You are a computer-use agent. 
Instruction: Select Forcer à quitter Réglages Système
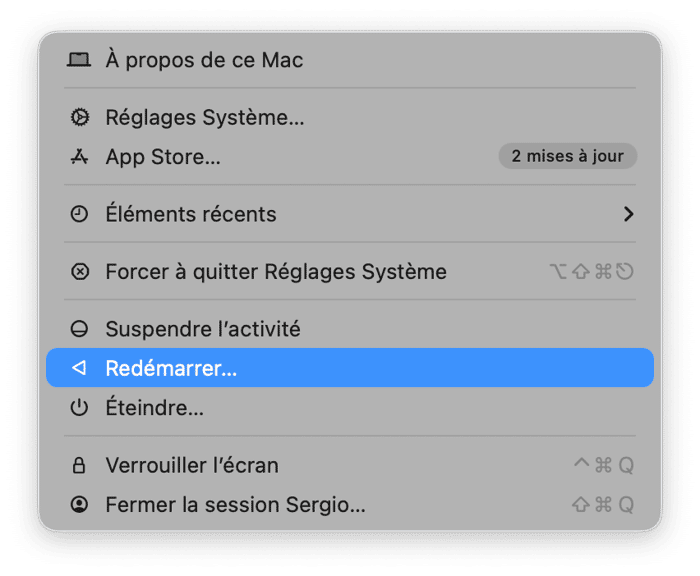276,272
